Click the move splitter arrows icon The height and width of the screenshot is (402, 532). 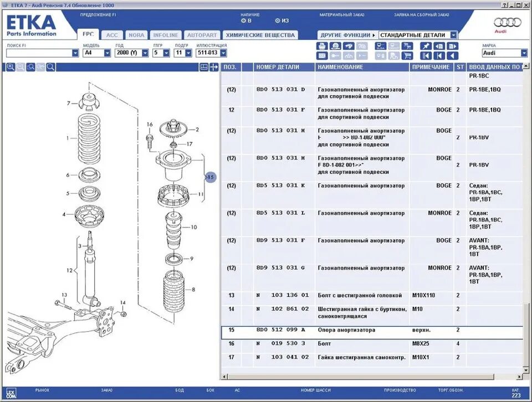pos(214,67)
